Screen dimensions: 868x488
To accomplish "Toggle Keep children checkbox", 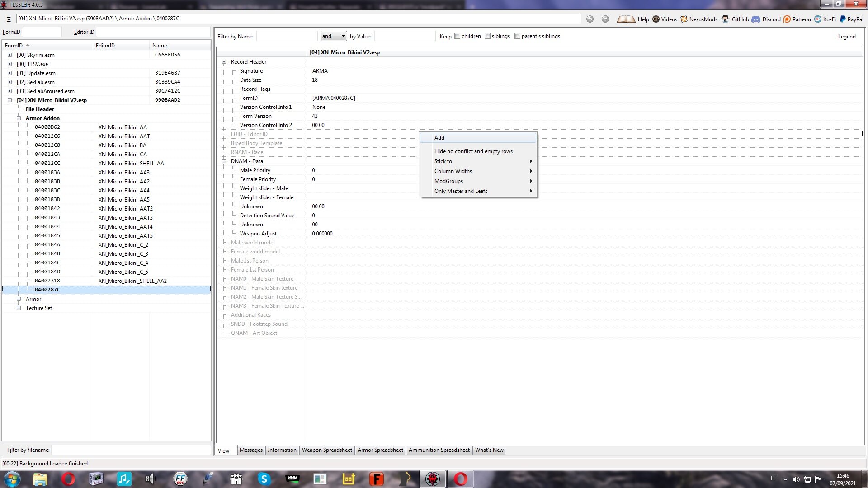I will [457, 36].
